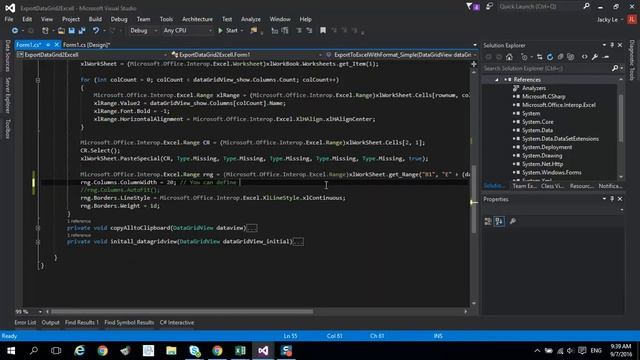Image resolution: width=640 pixels, height=360 pixels.
Task: Click the Pending Changes Filter clock icon
Action: coord(524,57)
